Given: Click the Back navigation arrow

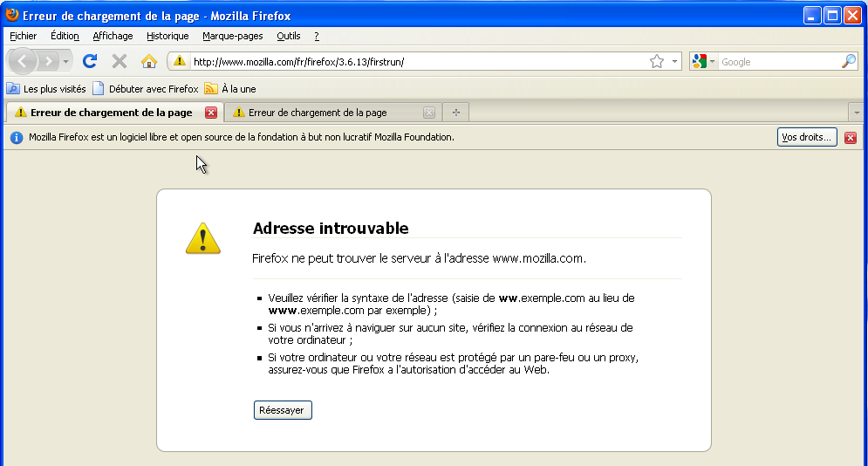Looking at the screenshot, I should 23,61.
